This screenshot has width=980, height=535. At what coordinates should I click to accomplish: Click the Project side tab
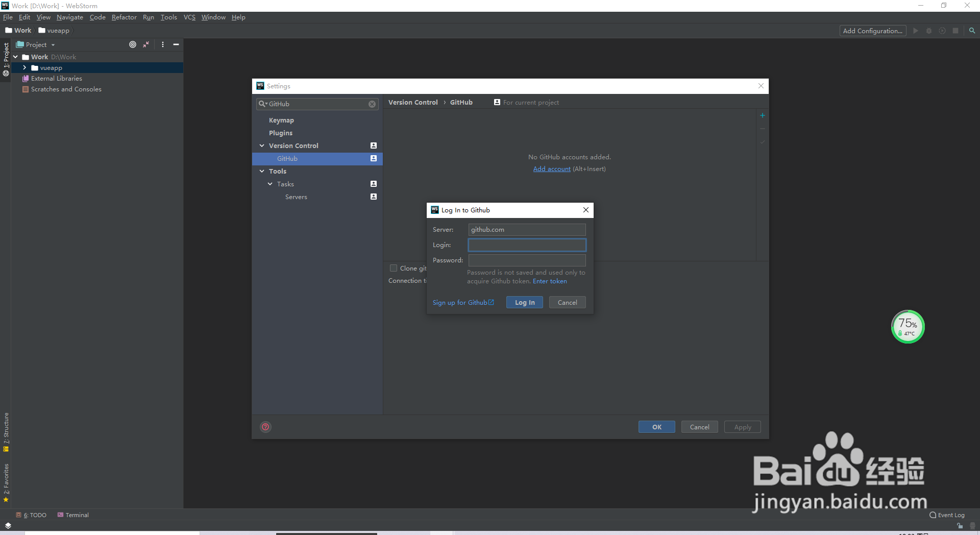(6, 59)
